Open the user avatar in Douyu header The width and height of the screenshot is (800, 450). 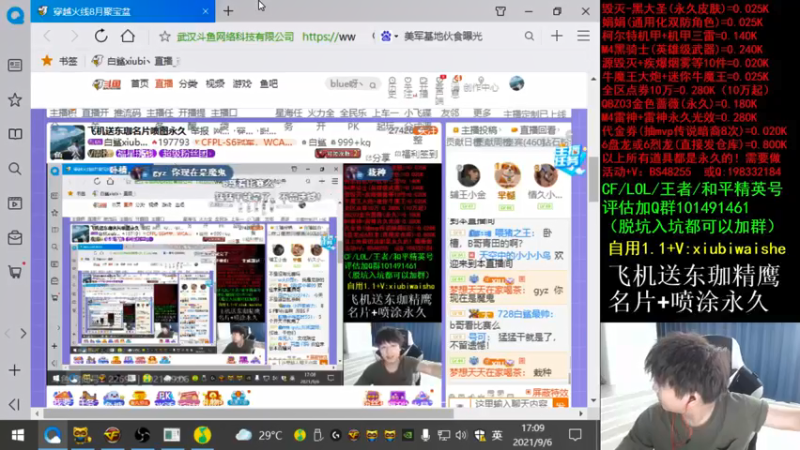coord(516,83)
